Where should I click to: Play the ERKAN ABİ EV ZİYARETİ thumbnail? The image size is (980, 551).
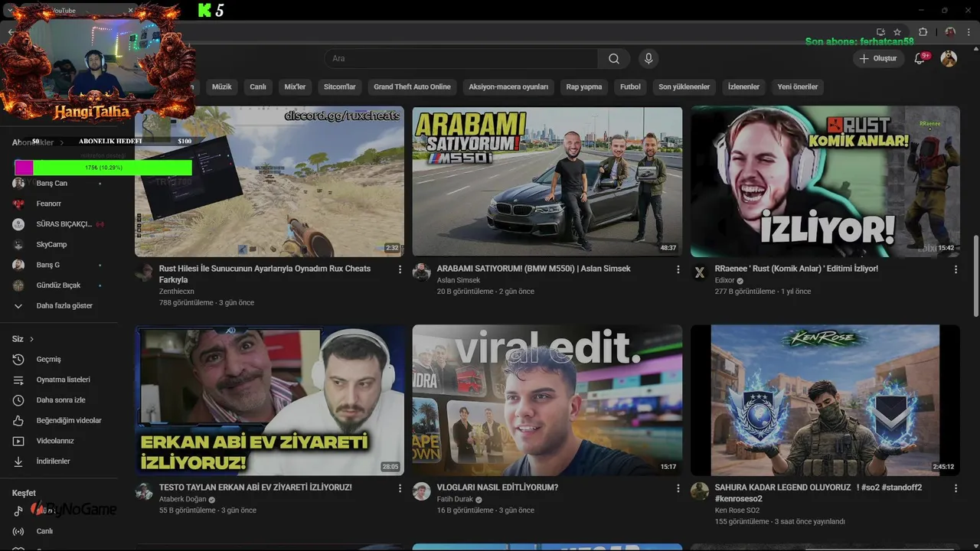(269, 400)
